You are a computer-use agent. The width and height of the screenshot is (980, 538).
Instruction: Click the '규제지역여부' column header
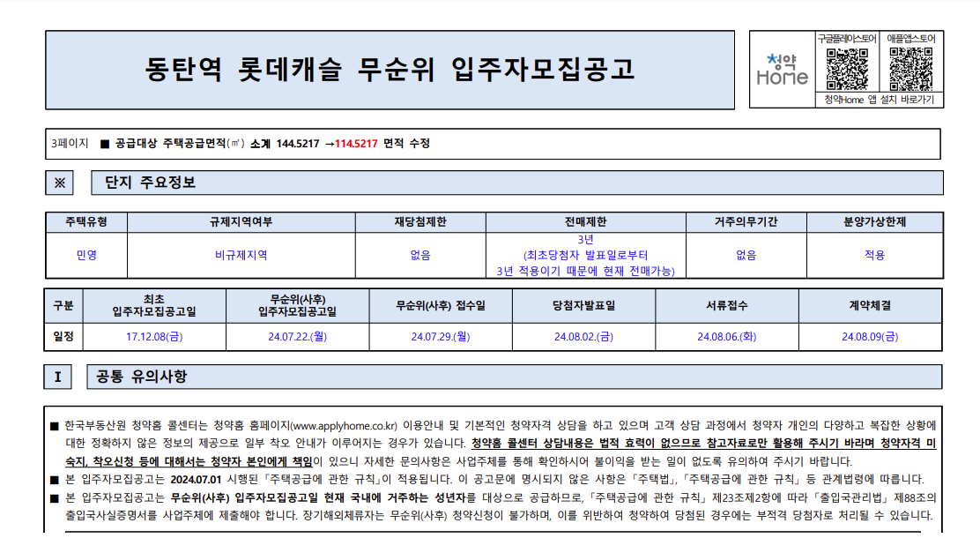click(x=241, y=222)
